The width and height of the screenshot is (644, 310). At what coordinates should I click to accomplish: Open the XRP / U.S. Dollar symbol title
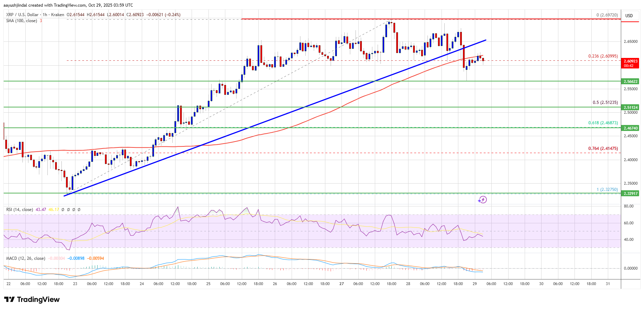[22, 15]
